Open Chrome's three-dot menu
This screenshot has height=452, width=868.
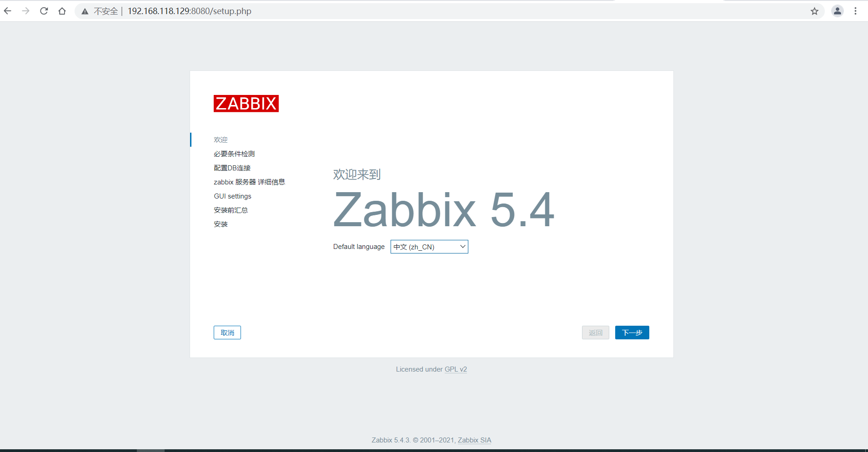856,11
